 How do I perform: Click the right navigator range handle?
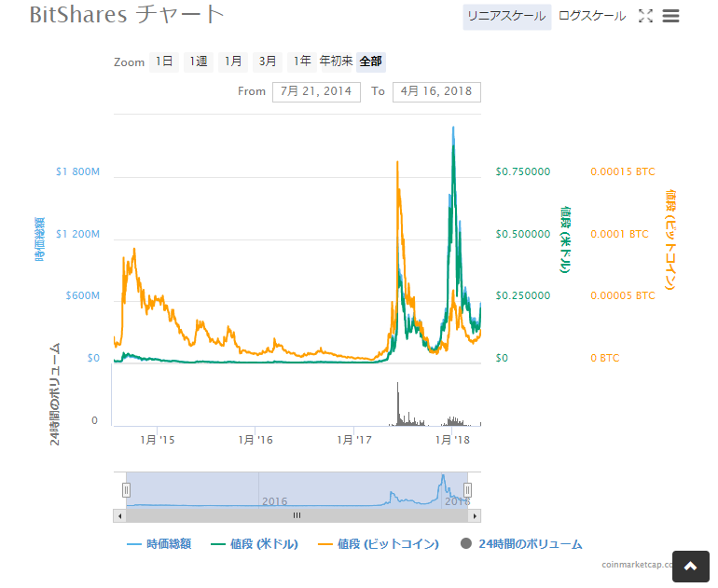(467, 490)
